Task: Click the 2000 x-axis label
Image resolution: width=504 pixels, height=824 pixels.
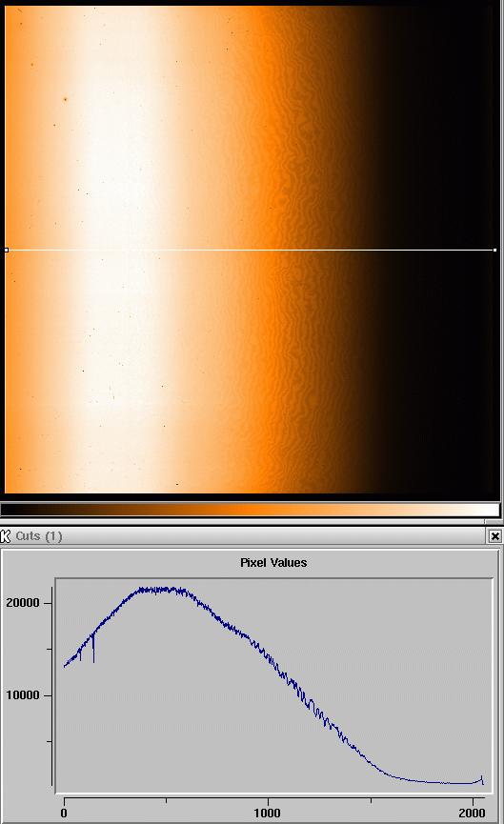Action: pos(472,813)
